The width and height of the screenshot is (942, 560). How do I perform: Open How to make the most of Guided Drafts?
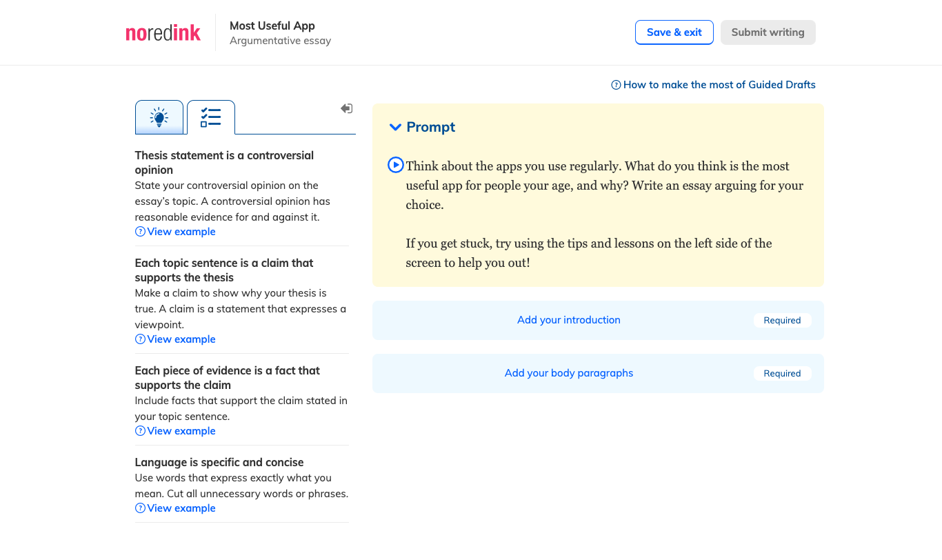pos(713,85)
